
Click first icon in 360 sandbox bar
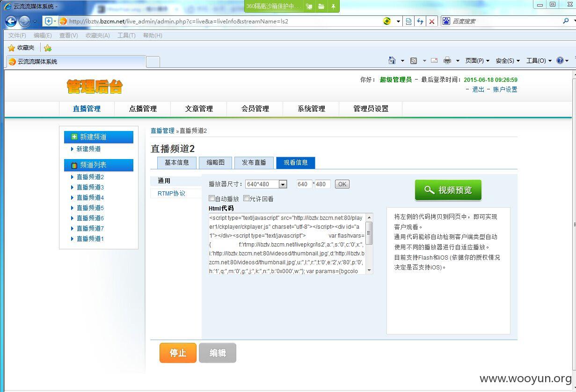309,6
